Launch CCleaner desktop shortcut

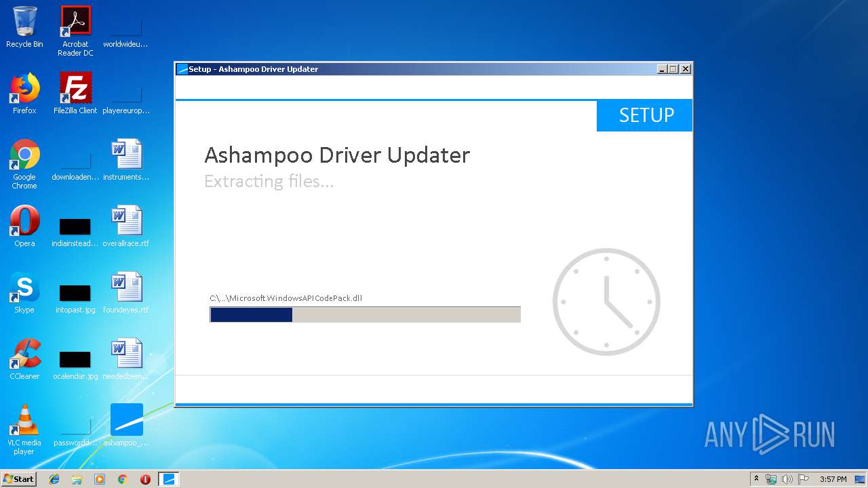click(x=24, y=359)
